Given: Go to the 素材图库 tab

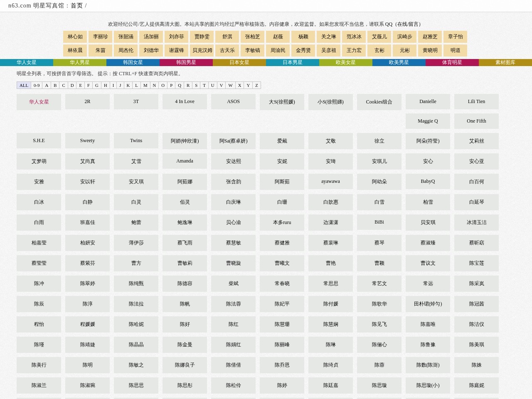Looking at the screenshot, I should point(505,62).
